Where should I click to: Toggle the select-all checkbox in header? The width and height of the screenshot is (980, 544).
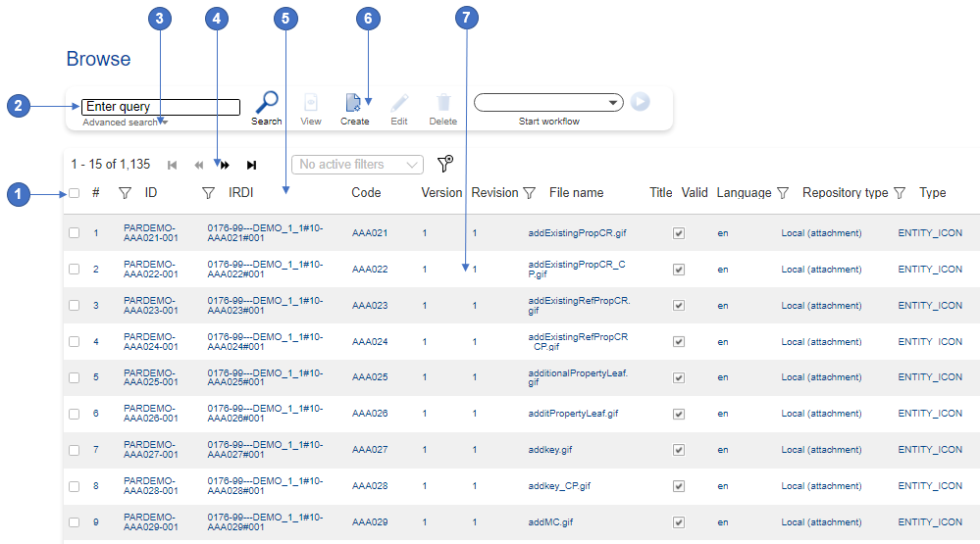[75, 193]
